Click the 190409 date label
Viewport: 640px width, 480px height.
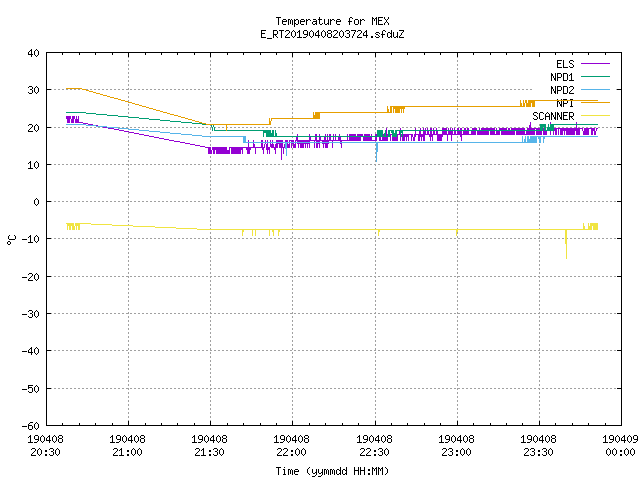click(620, 439)
